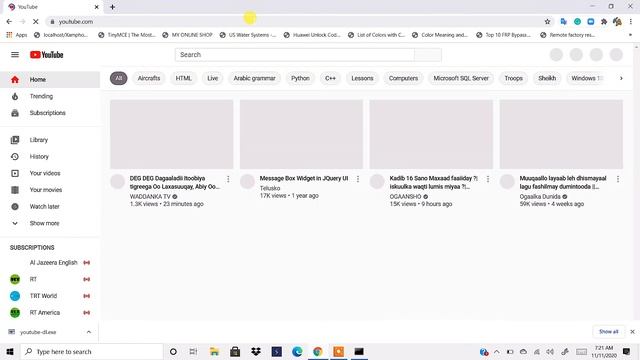Click Show all downloads
The height and width of the screenshot is (360, 640).
609,332
